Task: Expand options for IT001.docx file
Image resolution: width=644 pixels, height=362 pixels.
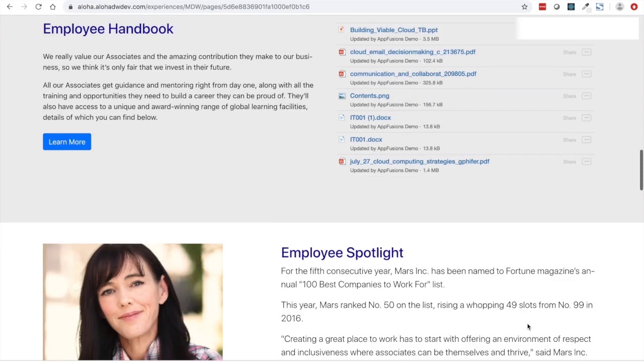Action: (x=586, y=140)
